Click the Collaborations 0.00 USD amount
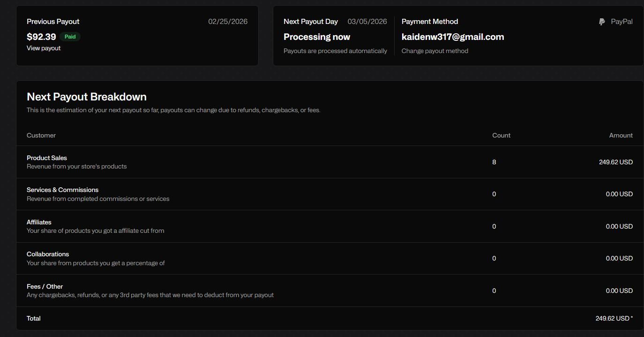644x337 pixels. click(619, 258)
